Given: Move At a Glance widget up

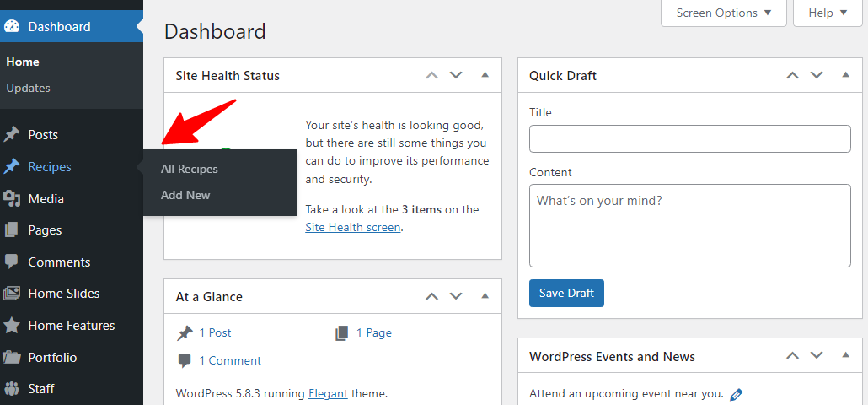Looking at the screenshot, I should pyautogui.click(x=431, y=296).
